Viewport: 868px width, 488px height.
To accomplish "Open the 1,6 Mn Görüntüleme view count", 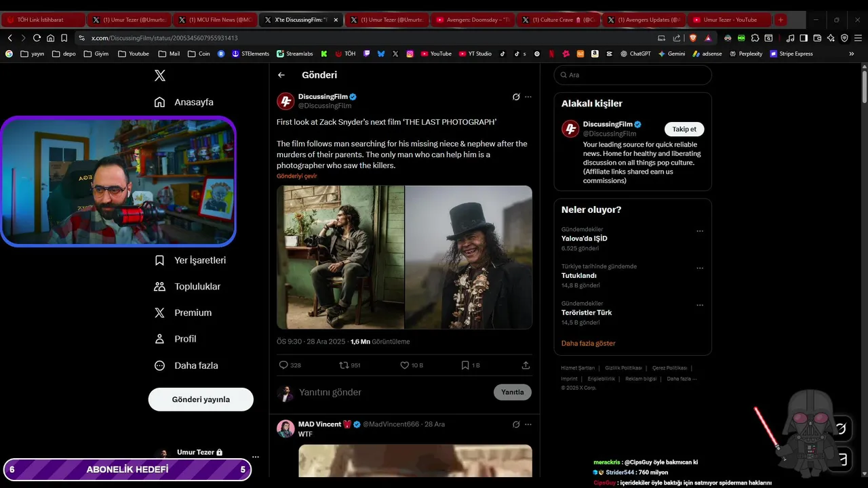I will (380, 342).
